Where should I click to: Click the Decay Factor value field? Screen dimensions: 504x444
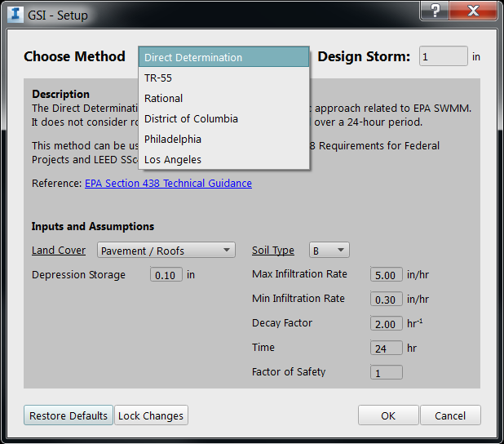[386, 324]
